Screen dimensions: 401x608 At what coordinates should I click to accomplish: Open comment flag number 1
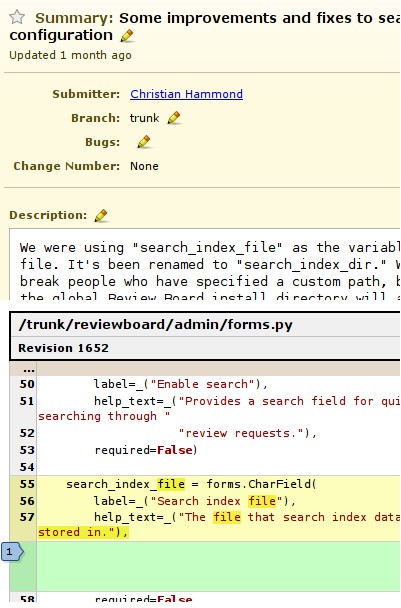(x=12, y=551)
